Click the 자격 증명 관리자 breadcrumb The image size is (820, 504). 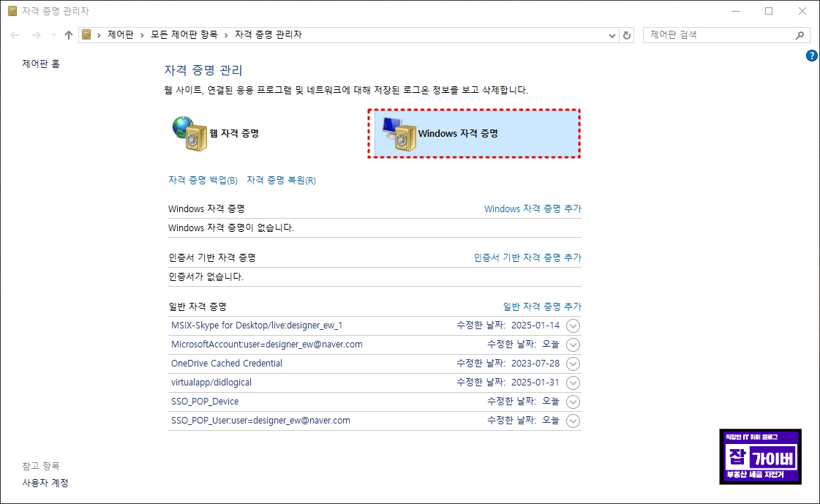pyautogui.click(x=268, y=34)
